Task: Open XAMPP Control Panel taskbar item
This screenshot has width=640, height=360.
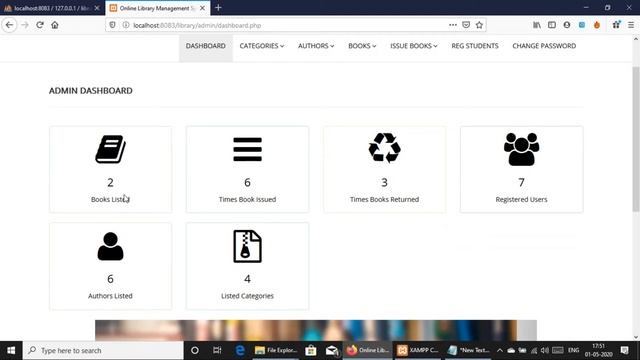Action: coord(418,350)
